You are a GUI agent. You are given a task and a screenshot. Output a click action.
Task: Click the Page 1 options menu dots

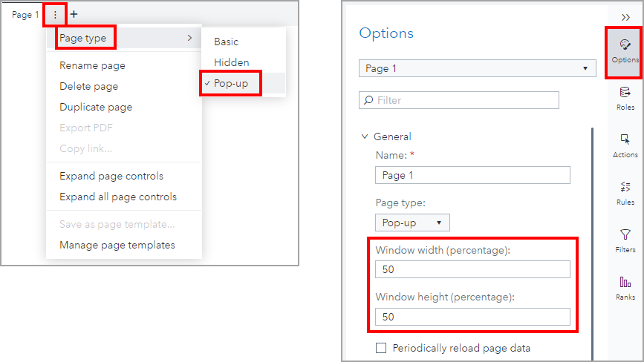pyautogui.click(x=55, y=14)
